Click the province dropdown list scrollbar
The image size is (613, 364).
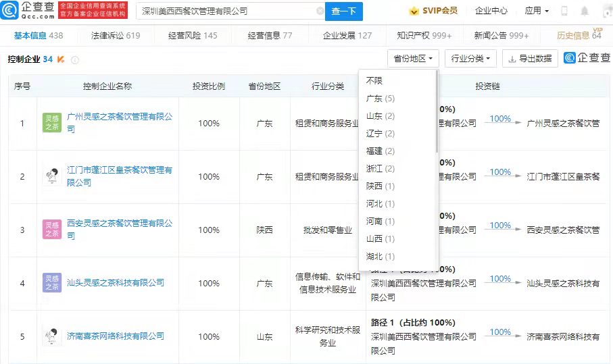coord(437,112)
